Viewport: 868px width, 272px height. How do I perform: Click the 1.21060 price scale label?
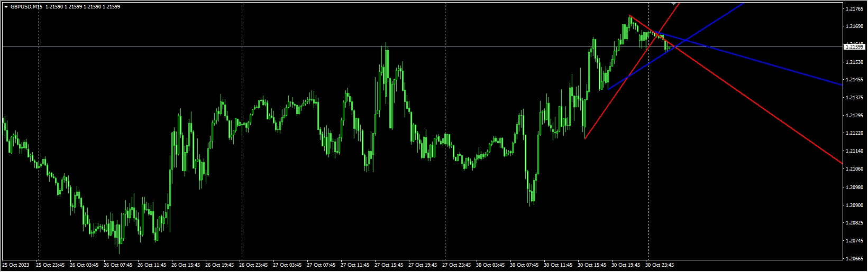click(854, 169)
